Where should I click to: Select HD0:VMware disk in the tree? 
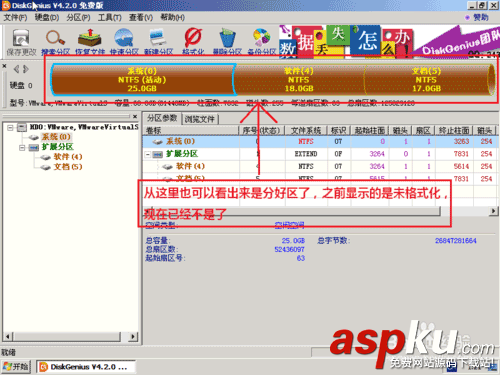pos(84,127)
